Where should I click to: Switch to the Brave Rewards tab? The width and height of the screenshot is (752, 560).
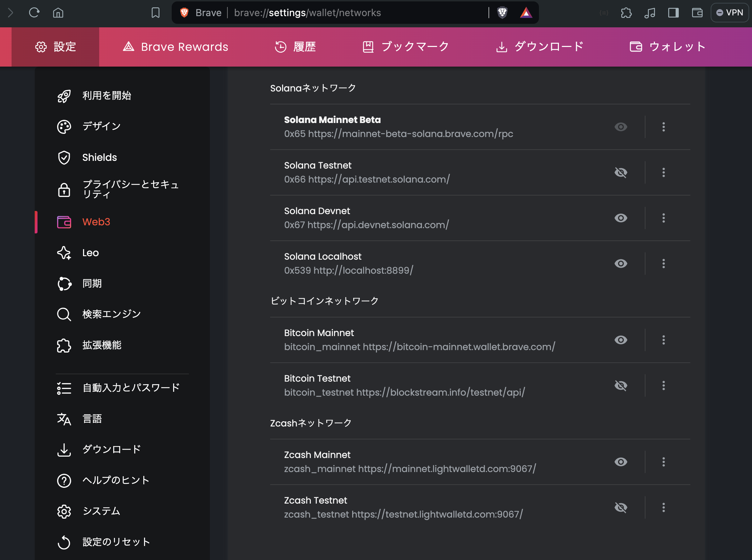tap(176, 47)
